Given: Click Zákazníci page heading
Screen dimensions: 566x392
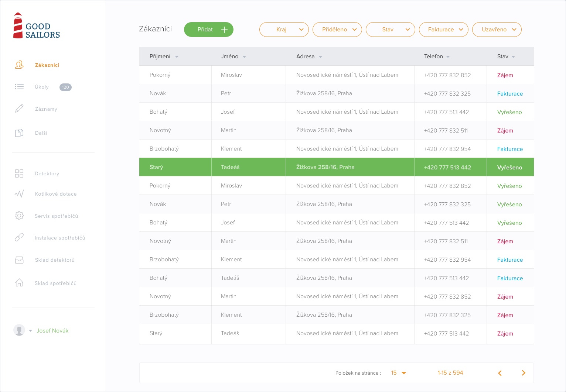Looking at the screenshot, I should click(155, 29).
